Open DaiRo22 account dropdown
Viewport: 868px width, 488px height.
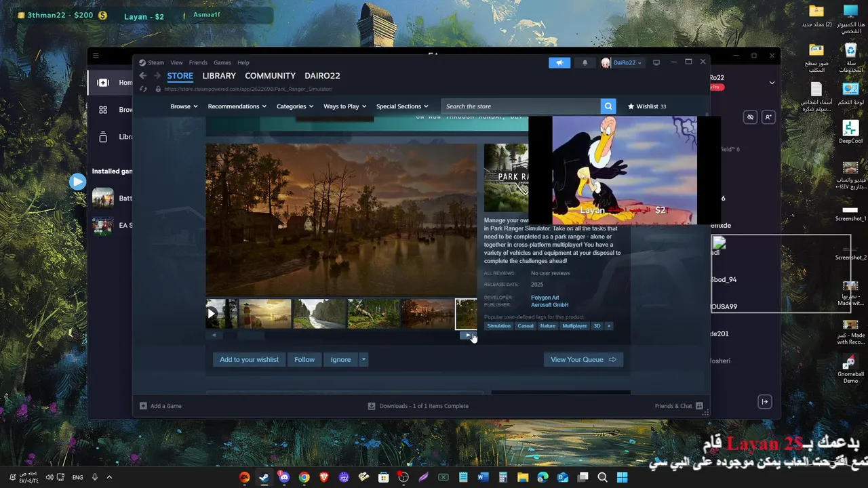pyautogui.click(x=621, y=62)
